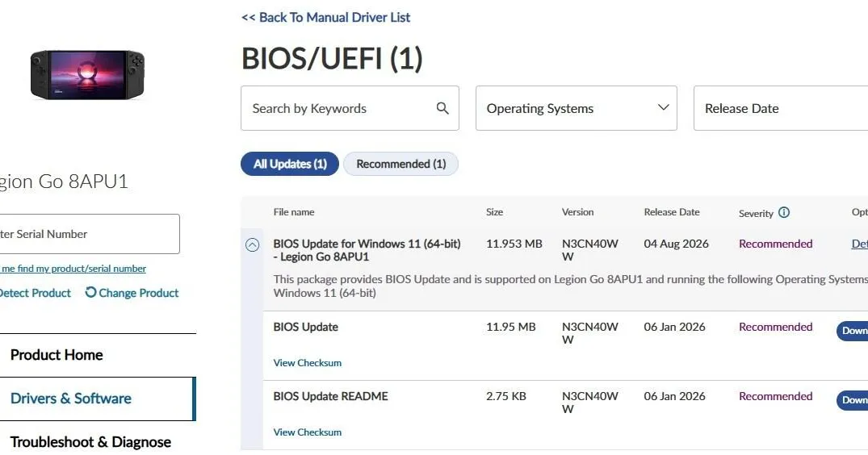Open the Operating Systems dropdown
The height and width of the screenshot is (455, 868).
(577, 108)
